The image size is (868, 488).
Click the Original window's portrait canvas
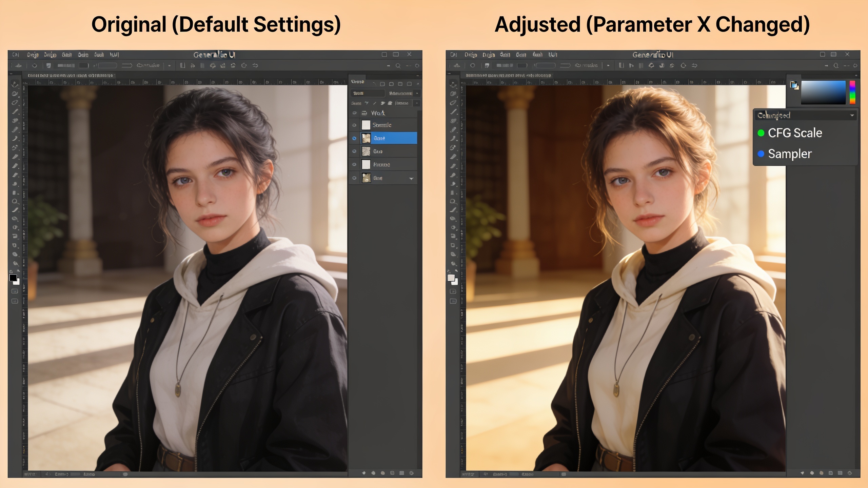188,278
